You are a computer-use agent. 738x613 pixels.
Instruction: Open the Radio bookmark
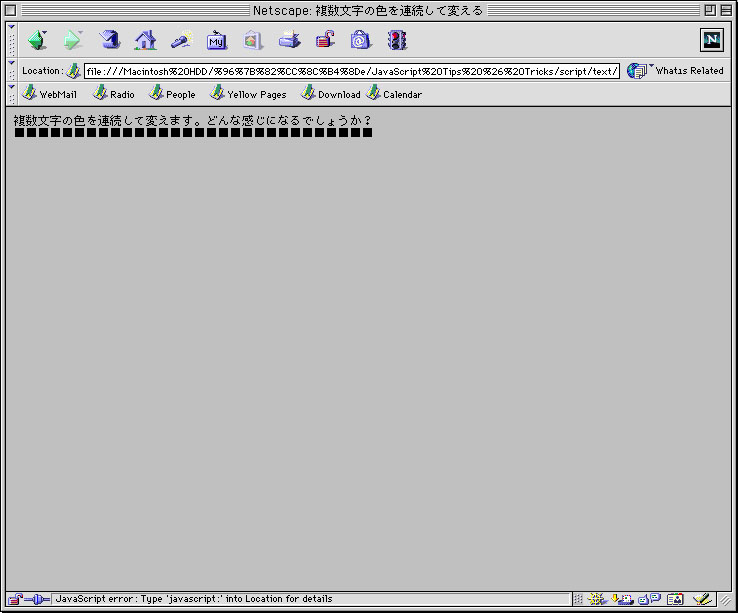tap(113, 94)
